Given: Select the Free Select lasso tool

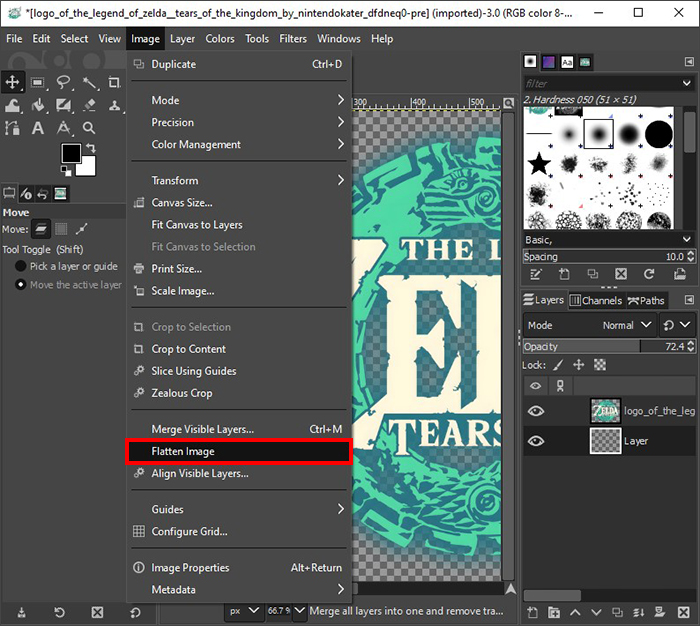Looking at the screenshot, I should click(x=64, y=83).
